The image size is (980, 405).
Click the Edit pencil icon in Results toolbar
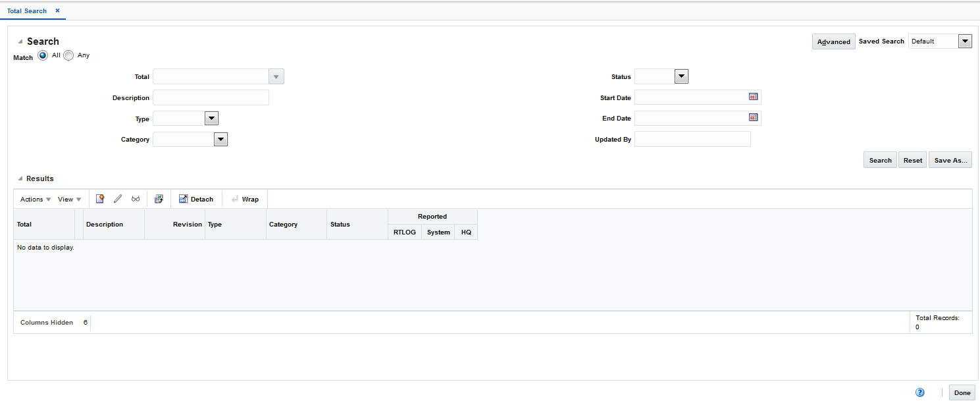[118, 198]
